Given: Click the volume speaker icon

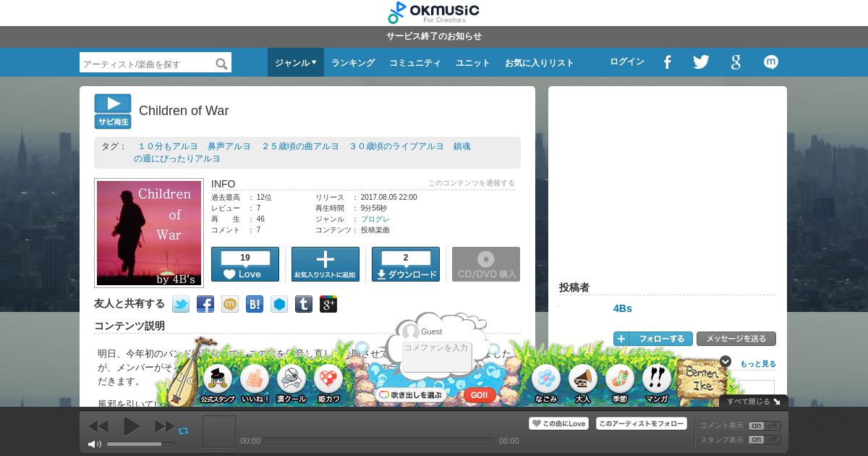Looking at the screenshot, I should click(x=95, y=444).
